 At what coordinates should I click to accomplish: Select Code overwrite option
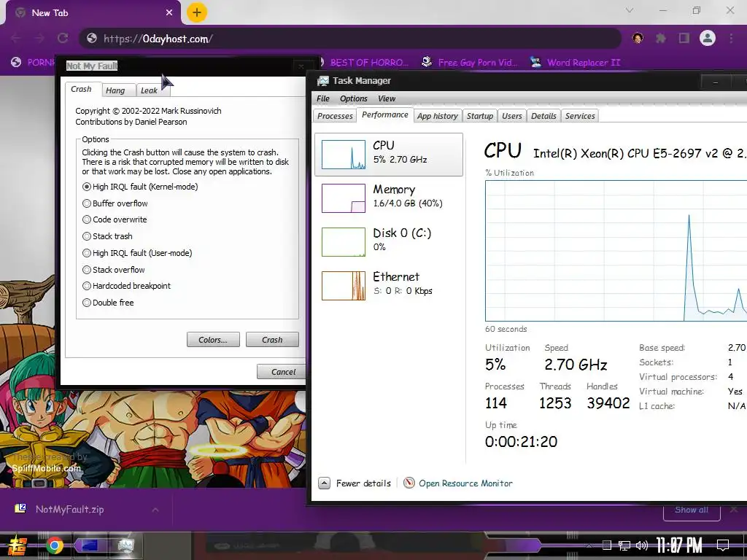(115, 219)
